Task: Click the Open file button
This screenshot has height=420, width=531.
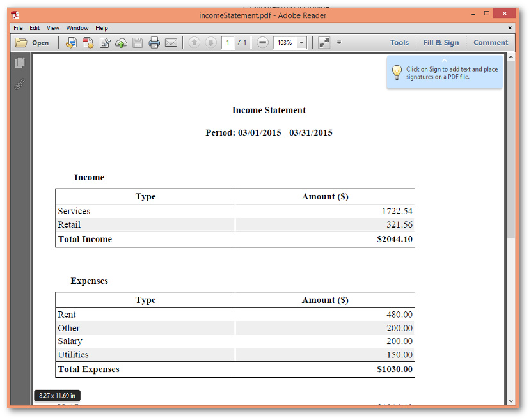Action: [32, 43]
